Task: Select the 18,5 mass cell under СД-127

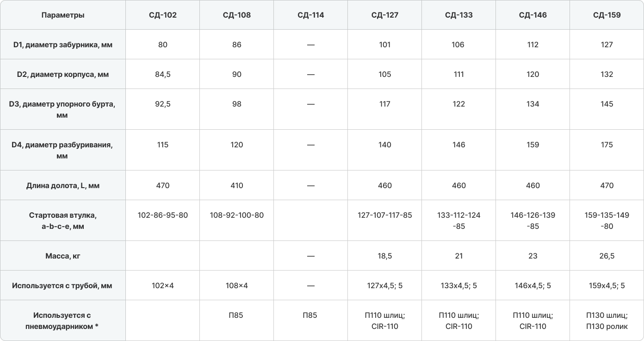Action: 385,256
